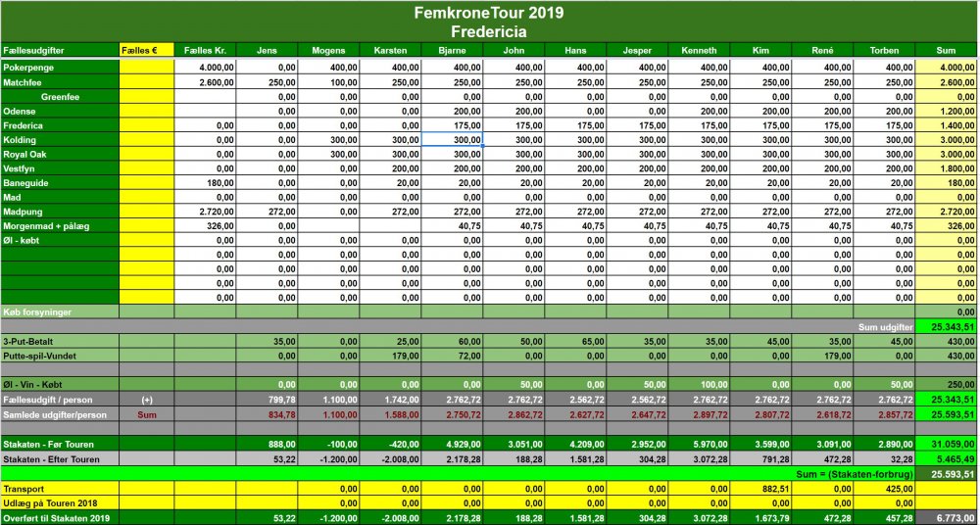980x525 pixels.
Task: Select Stakaten Før Touren 5.970,00 for Kenneth
Action: [x=699, y=444]
